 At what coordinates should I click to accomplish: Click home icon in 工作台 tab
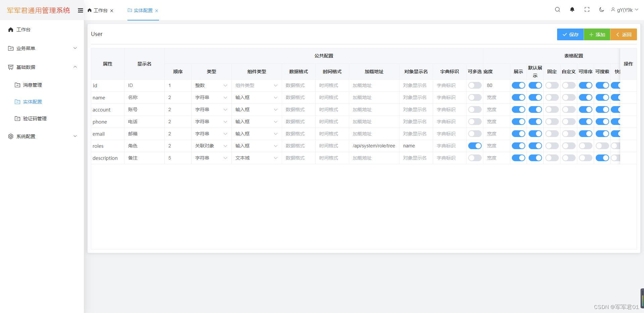(90, 10)
